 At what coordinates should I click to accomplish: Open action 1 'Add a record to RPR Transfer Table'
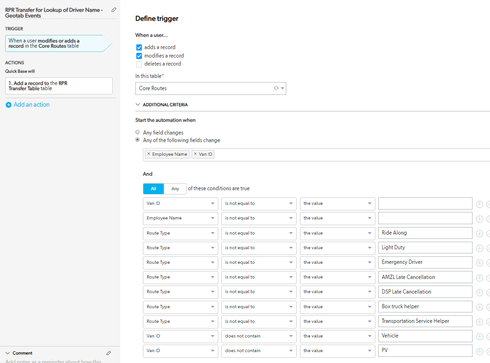tap(59, 86)
